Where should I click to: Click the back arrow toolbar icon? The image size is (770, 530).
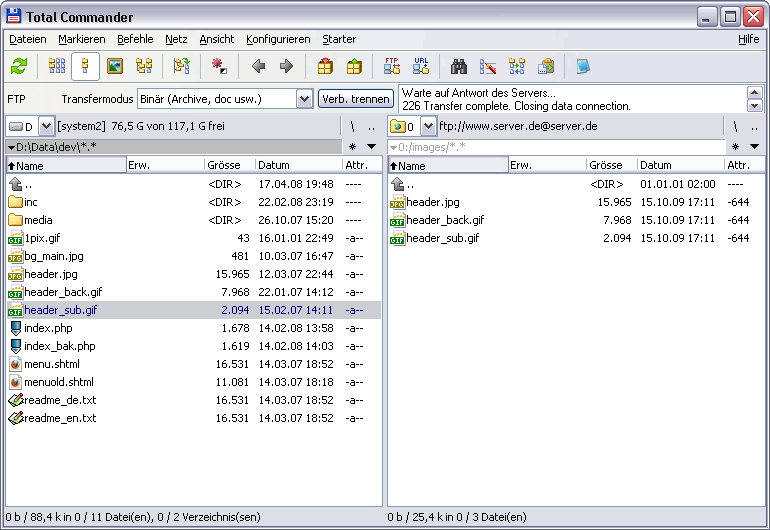[x=258, y=67]
